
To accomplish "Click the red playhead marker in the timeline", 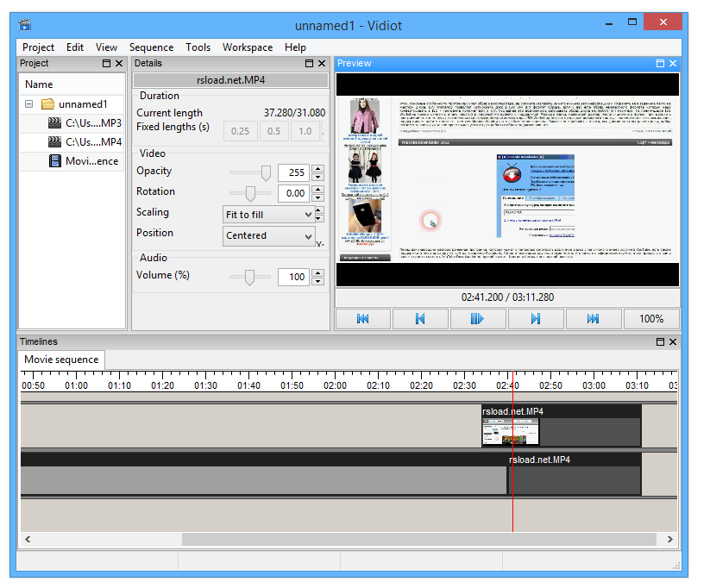I will tap(513, 466).
